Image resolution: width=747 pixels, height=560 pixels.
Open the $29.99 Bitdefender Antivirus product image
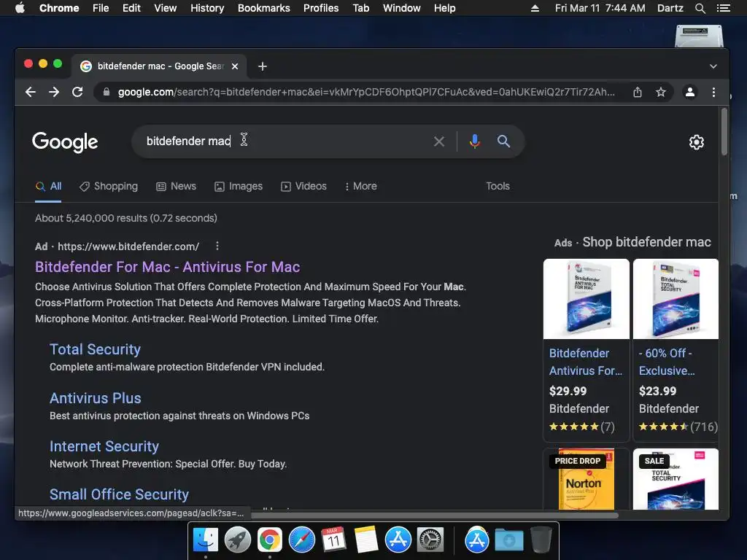point(587,299)
